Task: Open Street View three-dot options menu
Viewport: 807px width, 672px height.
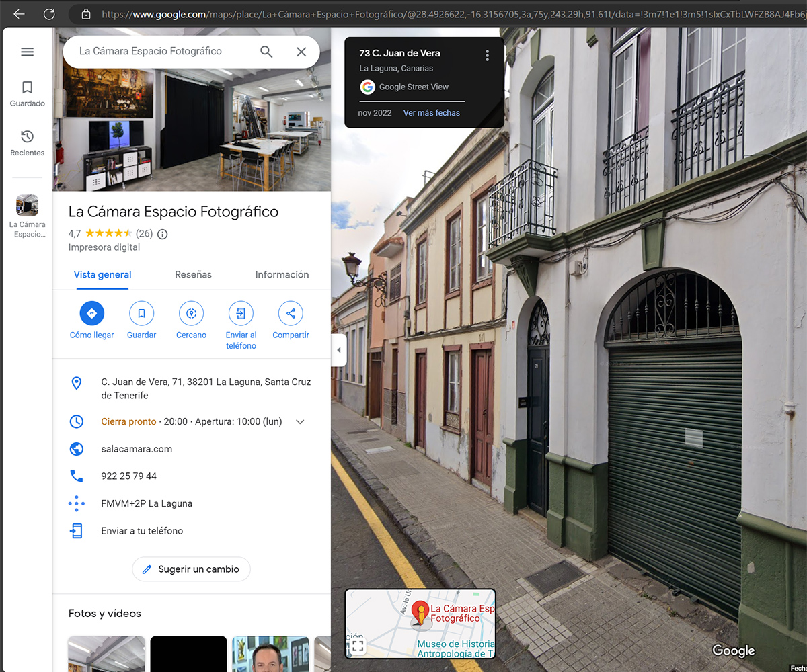Action: pyautogui.click(x=487, y=56)
